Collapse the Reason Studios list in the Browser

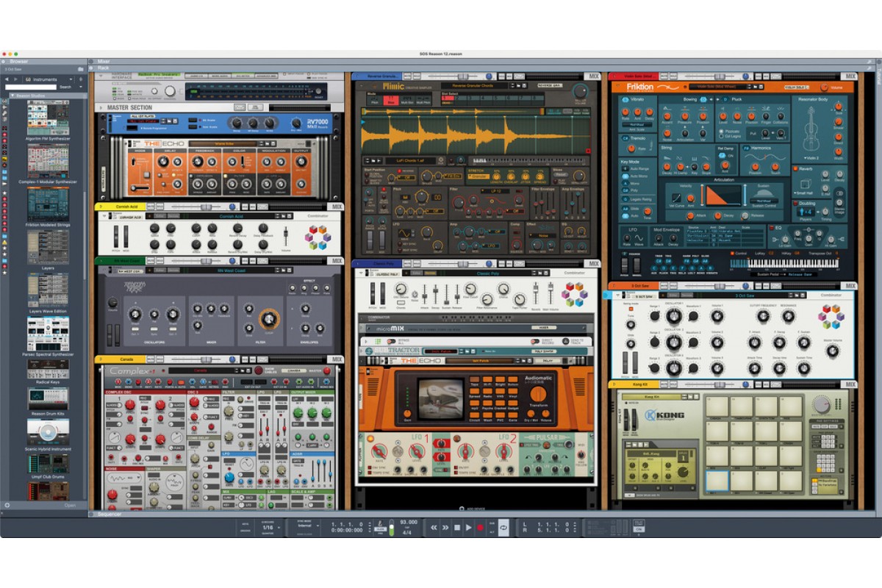[x=12, y=96]
